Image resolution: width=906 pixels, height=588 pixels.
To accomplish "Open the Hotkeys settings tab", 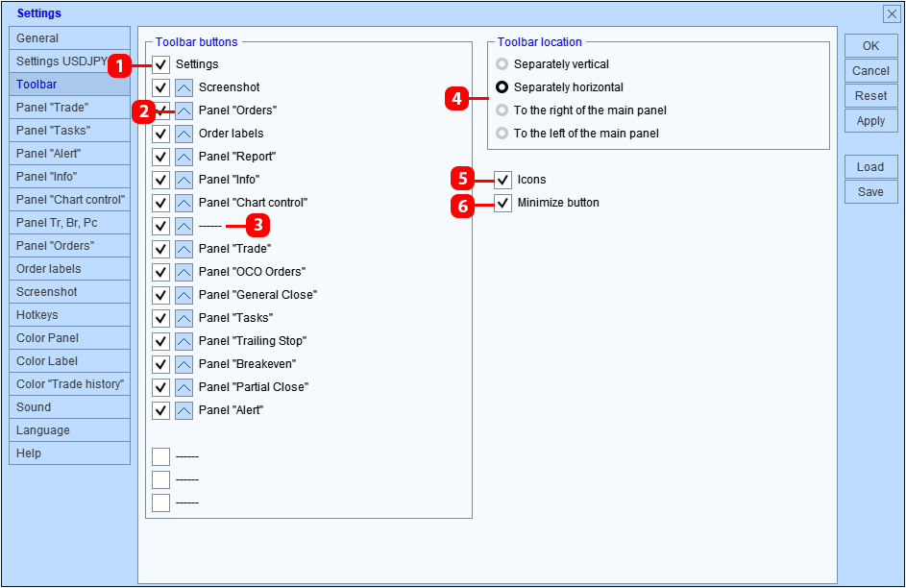I will [69, 315].
